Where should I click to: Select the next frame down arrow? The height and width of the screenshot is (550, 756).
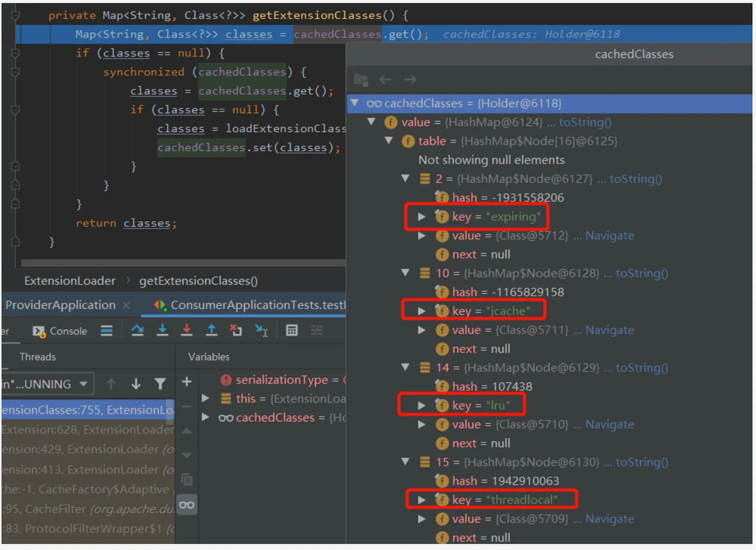click(136, 384)
